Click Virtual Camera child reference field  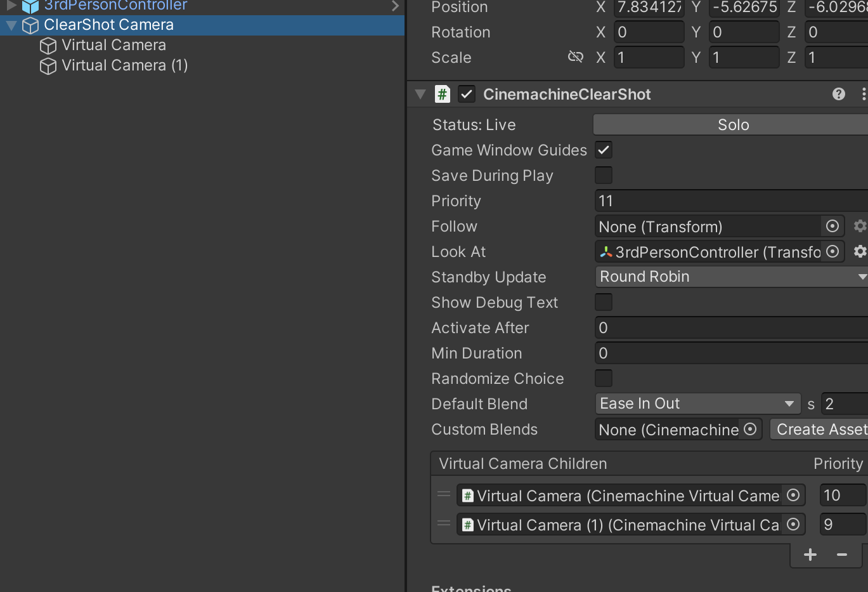pyautogui.click(x=619, y=496)
